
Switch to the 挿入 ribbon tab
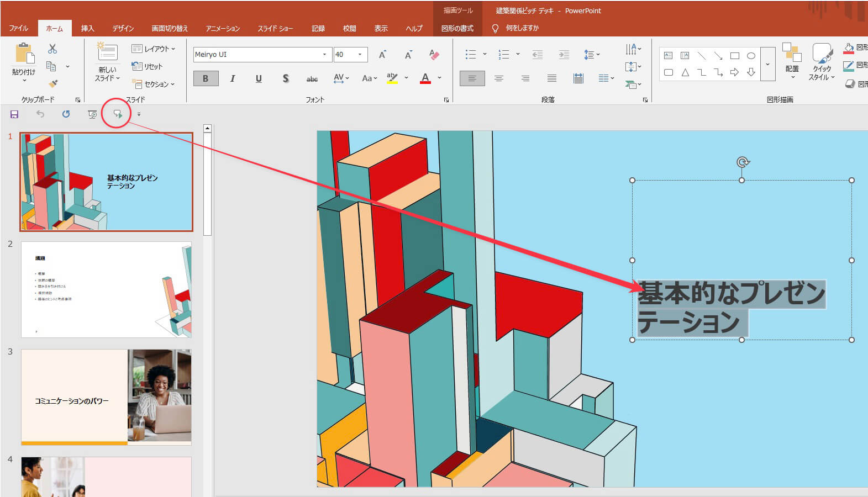87,28
